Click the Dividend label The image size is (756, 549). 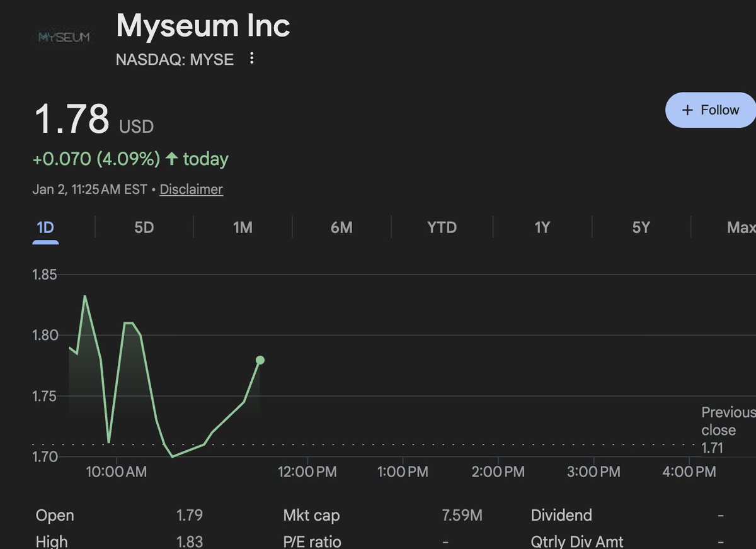(561, 516)
